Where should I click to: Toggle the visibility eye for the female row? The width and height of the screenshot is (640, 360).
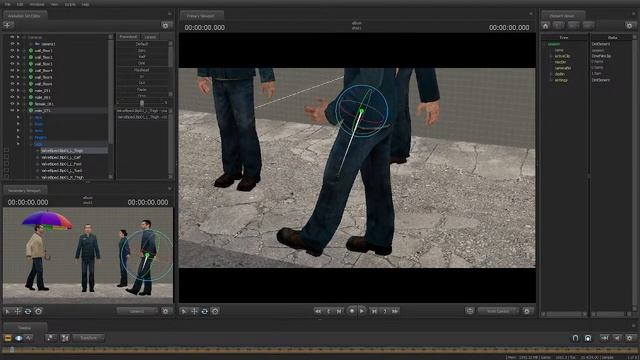[12, 104]
